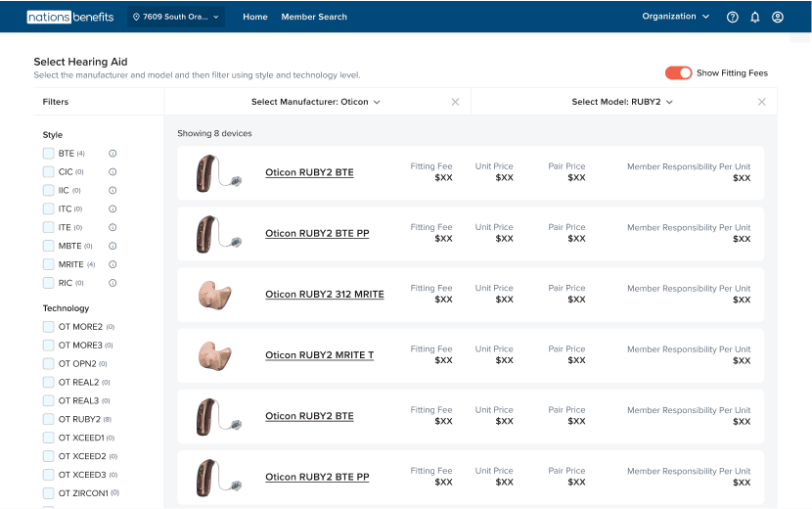Show info for ITC style
The width and height of the screenshot is (812, 509).
tap(113, 208)
